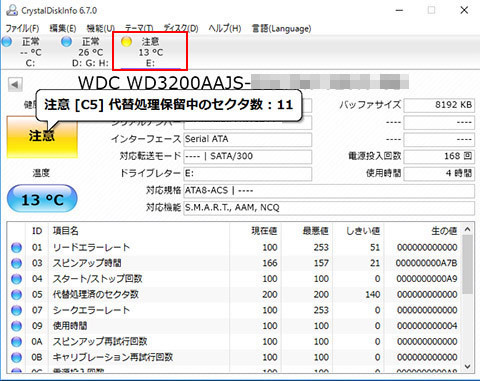The image size is (480, 381).
Task: Select the リードエラーレート row text
Action: (91, 247)
